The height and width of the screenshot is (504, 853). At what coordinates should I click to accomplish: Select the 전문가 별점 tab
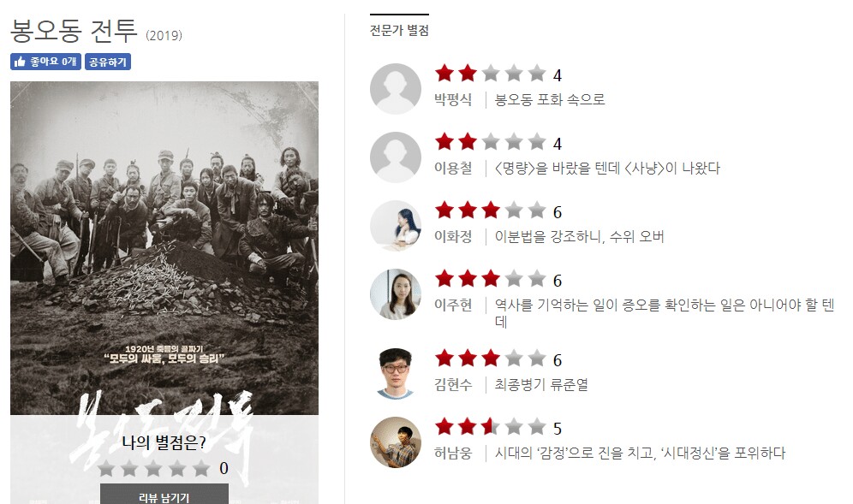click(x=399, y=30)
